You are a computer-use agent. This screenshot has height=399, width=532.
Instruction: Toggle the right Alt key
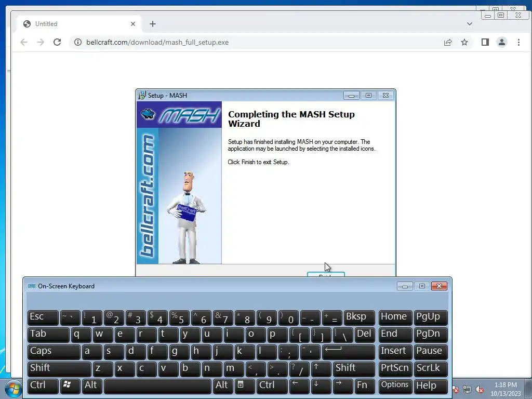(x=222, y=386)
